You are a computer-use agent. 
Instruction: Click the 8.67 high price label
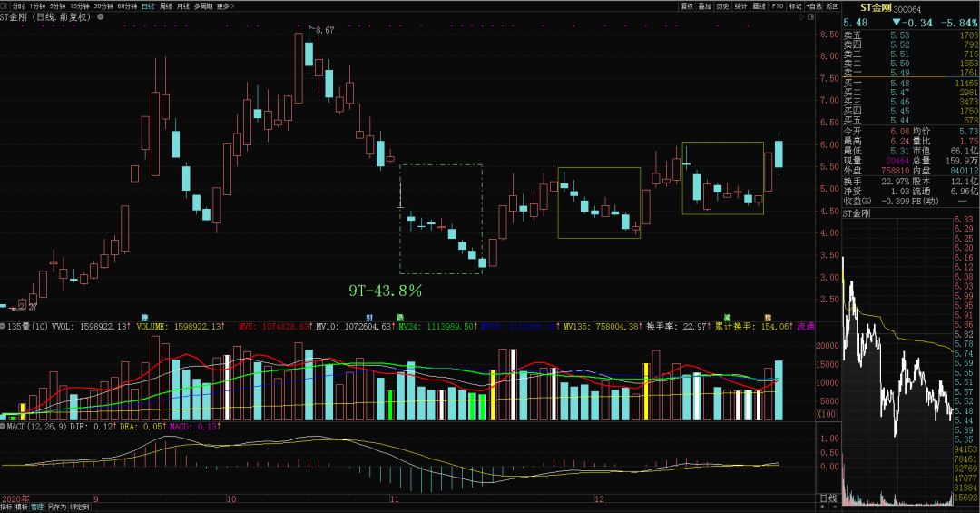coord(325,30)
